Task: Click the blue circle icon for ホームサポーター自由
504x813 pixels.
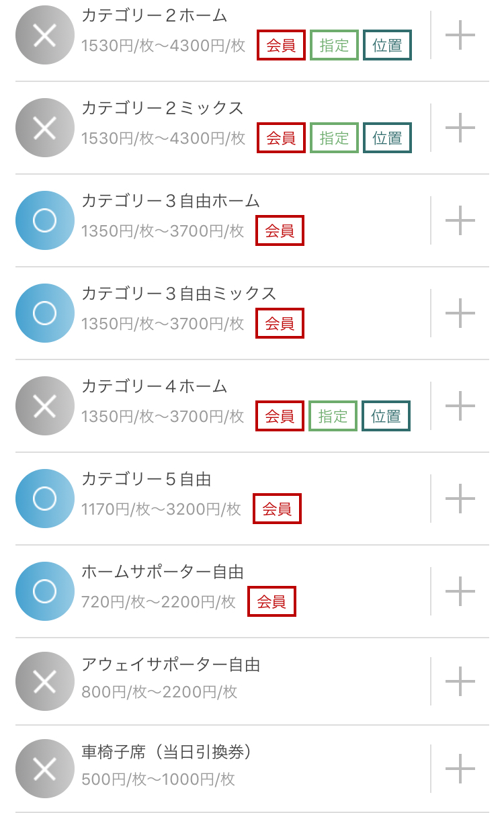Action: 44,591
